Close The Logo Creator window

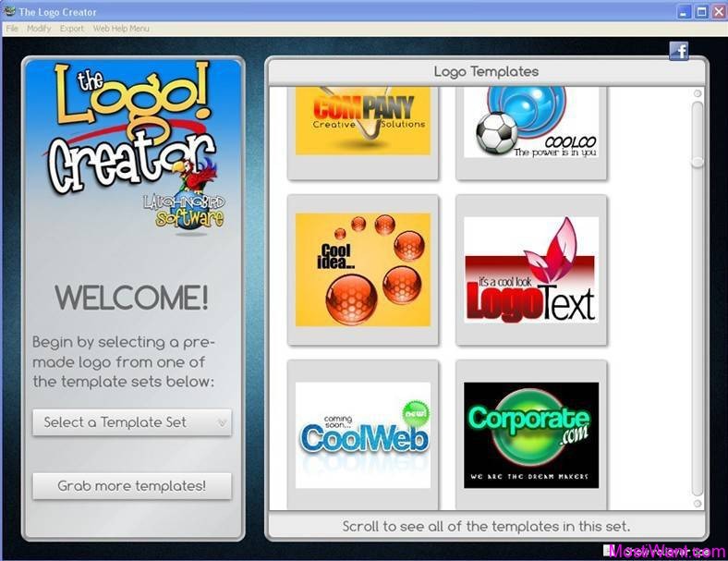coord(718,12)
